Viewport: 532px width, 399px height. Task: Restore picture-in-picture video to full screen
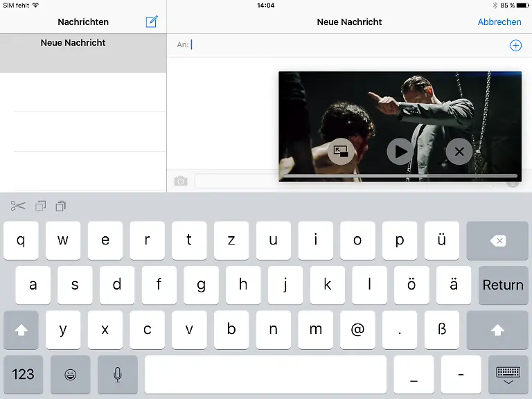point(341,151)
